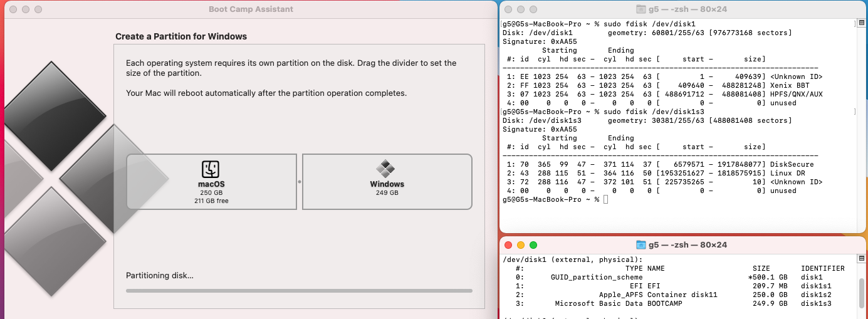
Task: Click the 'DiskSecure' partition row
Action: tap(664, 164)
